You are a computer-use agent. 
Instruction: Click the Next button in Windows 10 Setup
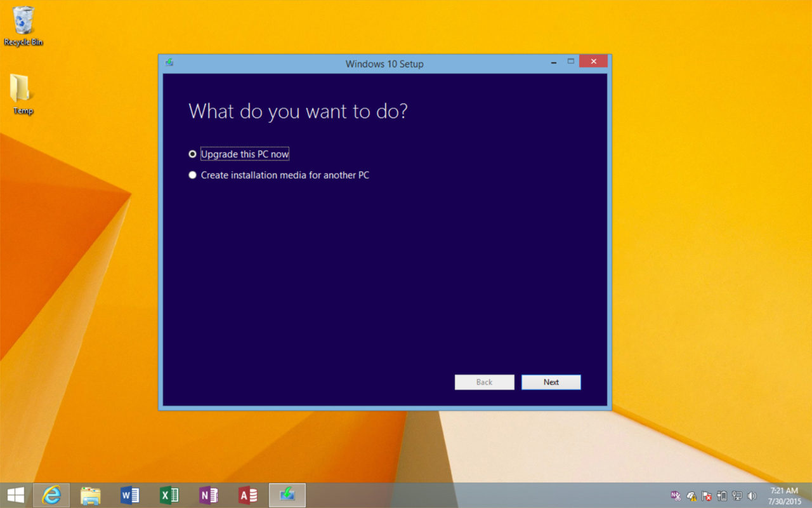(551, 382)
